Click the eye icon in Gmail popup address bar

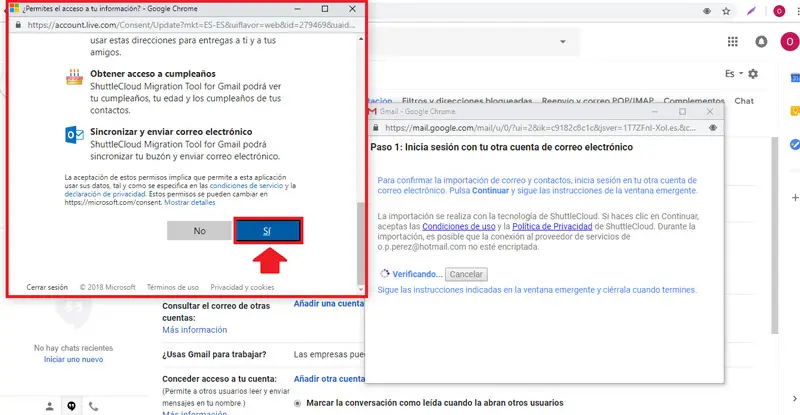(713, 128)
